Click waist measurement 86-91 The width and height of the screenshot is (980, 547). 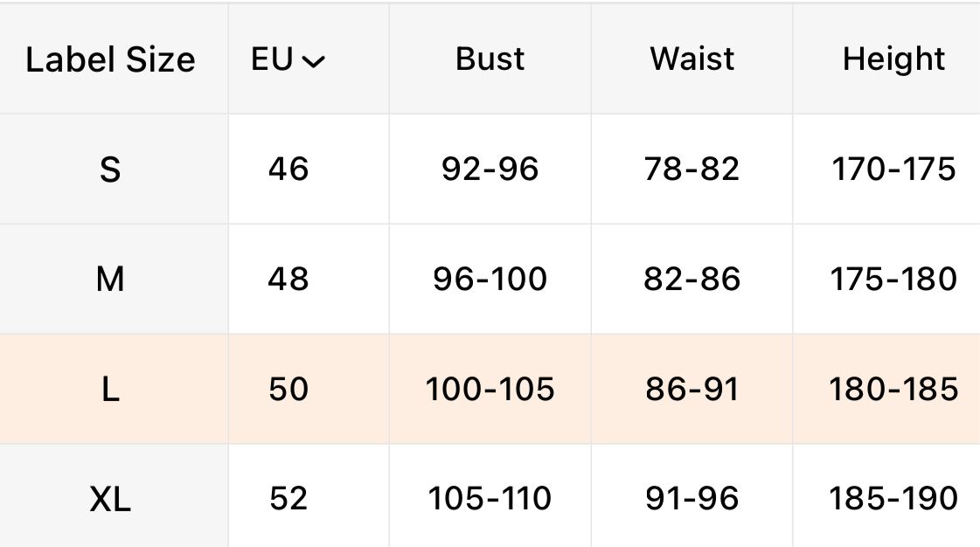692,389
